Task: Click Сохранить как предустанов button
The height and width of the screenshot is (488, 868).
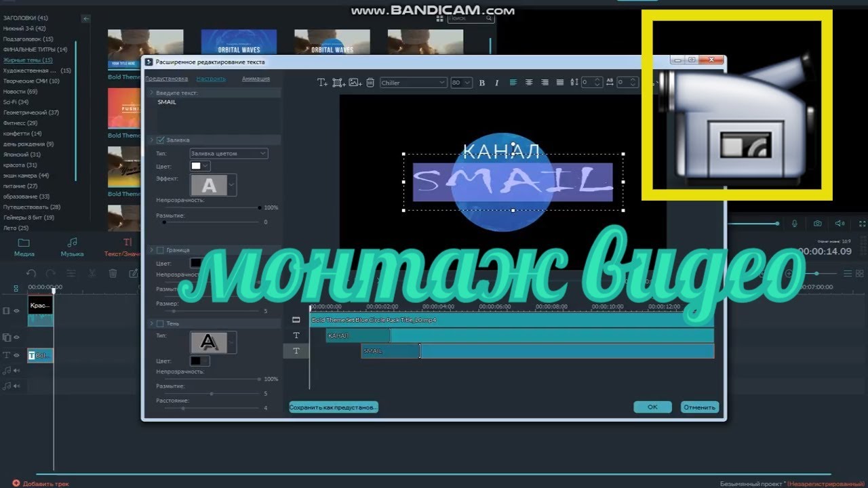Action: (334, 407)
